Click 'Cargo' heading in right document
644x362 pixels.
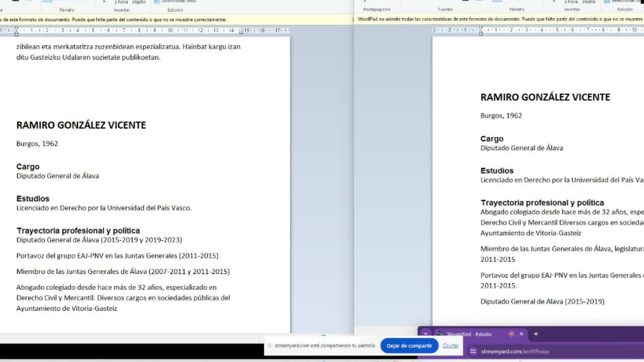[x=492, y=139]
